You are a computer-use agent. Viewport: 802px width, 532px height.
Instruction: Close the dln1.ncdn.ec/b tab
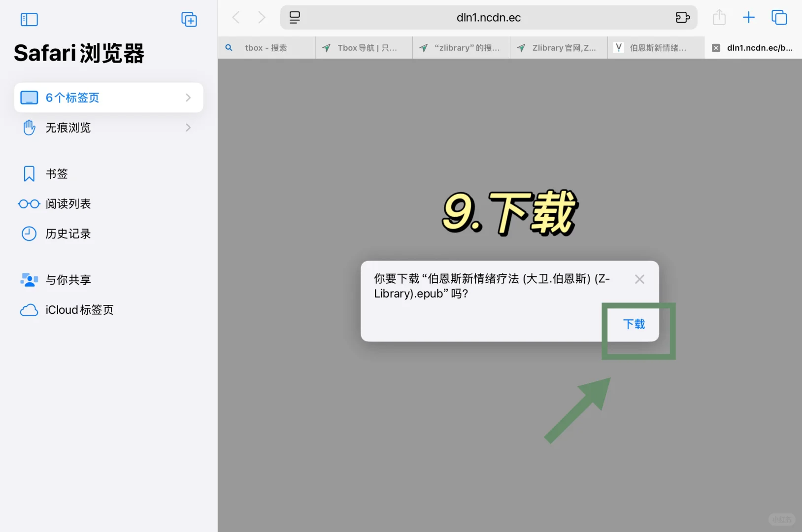point(716,48)
